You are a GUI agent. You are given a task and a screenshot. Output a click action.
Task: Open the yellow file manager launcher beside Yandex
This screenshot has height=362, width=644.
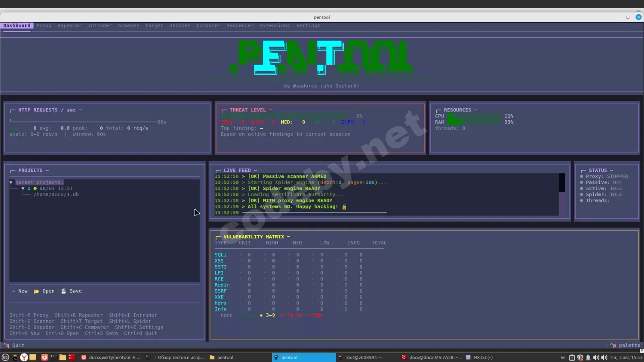[33, 357]
